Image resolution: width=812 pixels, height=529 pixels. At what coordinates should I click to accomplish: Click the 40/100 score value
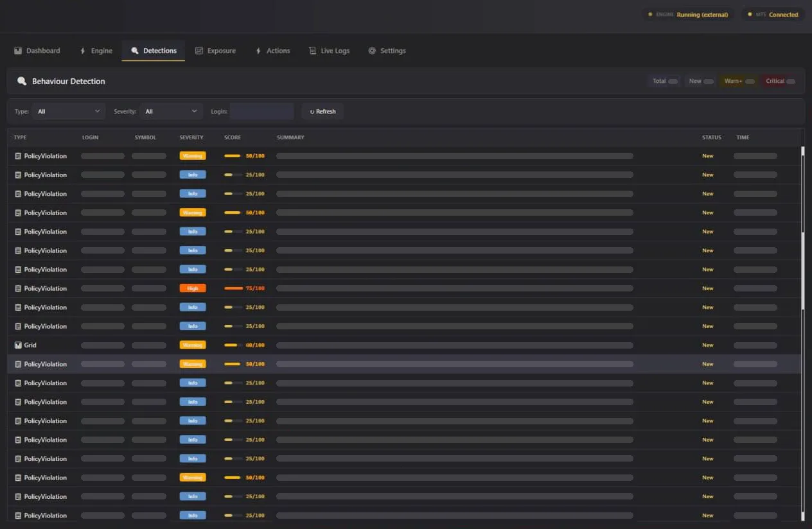pos(255,345)
